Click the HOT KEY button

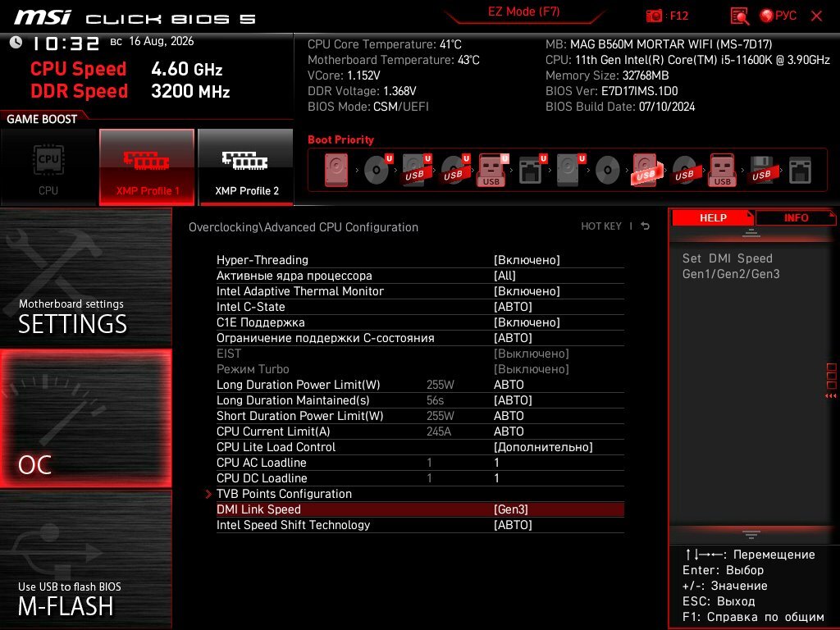[601, 226]
